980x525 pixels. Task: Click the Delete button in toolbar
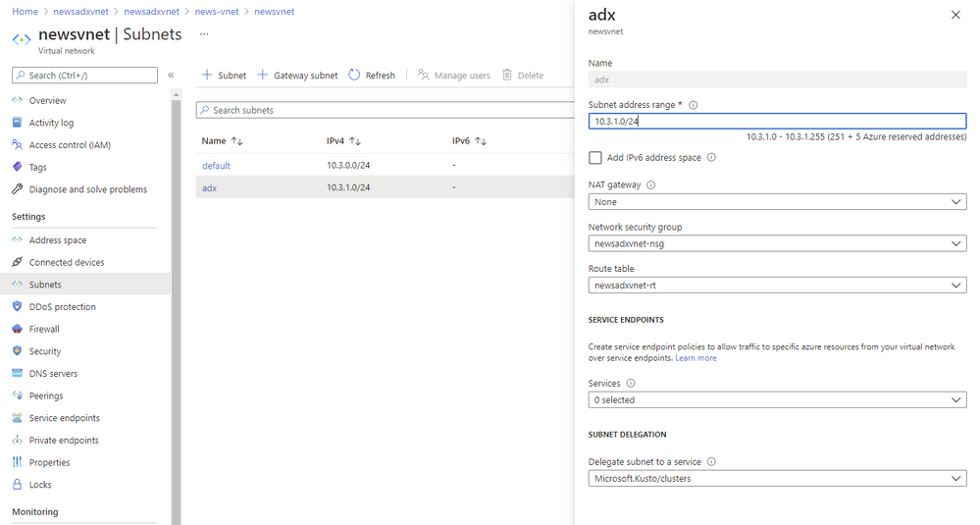pyautogui.click(x=523, y=75)
